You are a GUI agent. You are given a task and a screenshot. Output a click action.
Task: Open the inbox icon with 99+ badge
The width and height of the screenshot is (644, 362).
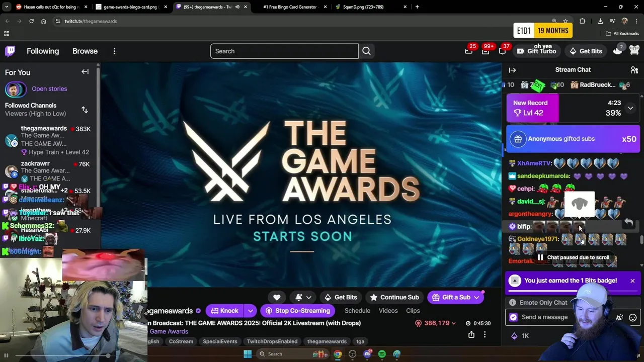(x=486, y=51)
